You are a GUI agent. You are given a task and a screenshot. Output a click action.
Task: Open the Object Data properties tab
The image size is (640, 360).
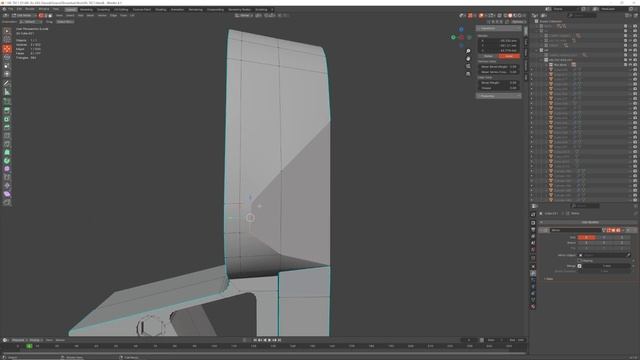[533, 300]
